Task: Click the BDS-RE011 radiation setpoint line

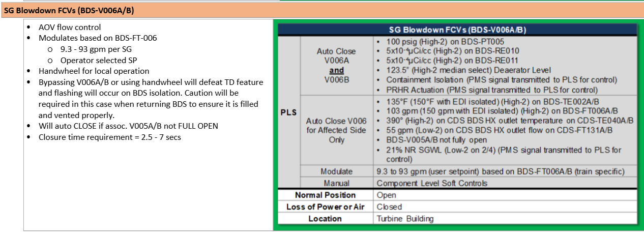Action: (x=453, y=61)
